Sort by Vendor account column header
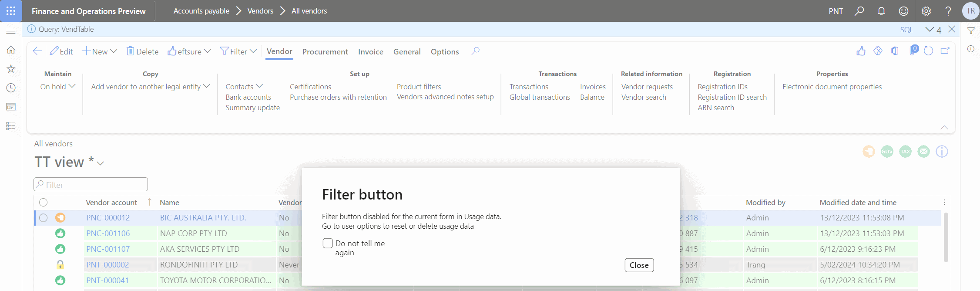The height and width of the screenshot is (291, 980). [111, 203]
